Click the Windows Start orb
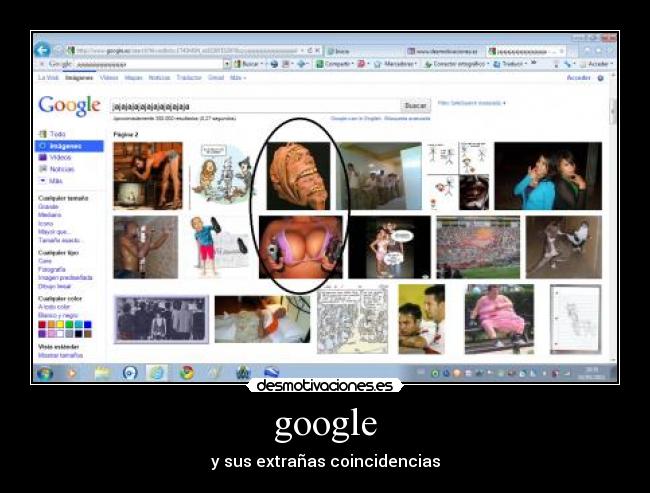Image resolution: width=650 pixels, height=493 pixels. [45, 373]
